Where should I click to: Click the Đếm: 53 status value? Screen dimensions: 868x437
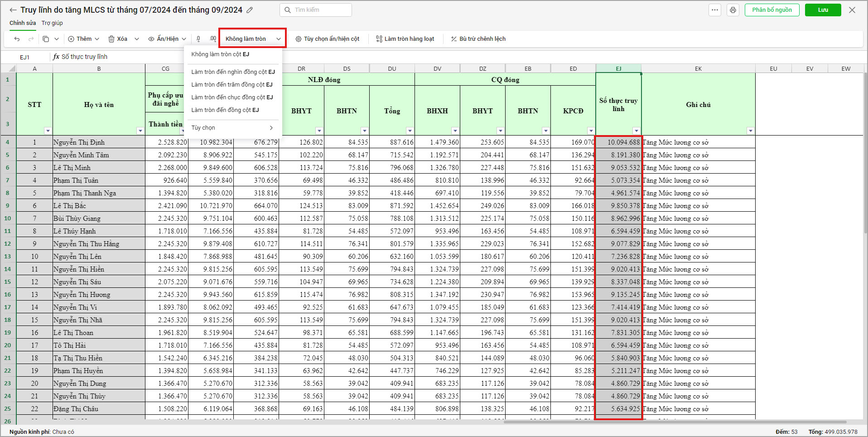[x=786, y=432]
